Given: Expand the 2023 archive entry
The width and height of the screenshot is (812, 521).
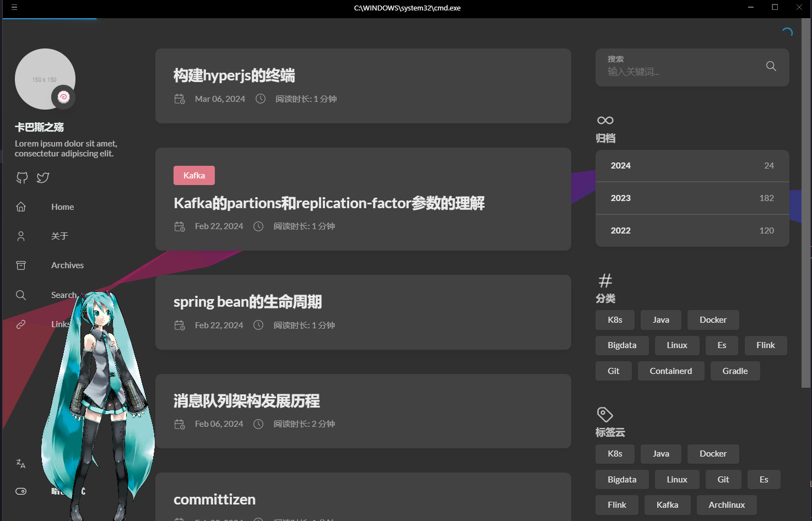Looking at the screenshot, I should pos(692,198).
